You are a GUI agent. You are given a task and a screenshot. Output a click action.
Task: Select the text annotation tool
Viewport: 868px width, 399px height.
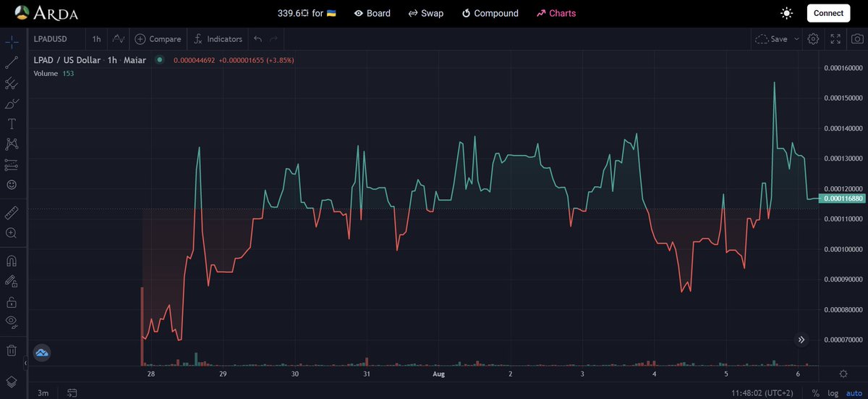tap(12, 125)
